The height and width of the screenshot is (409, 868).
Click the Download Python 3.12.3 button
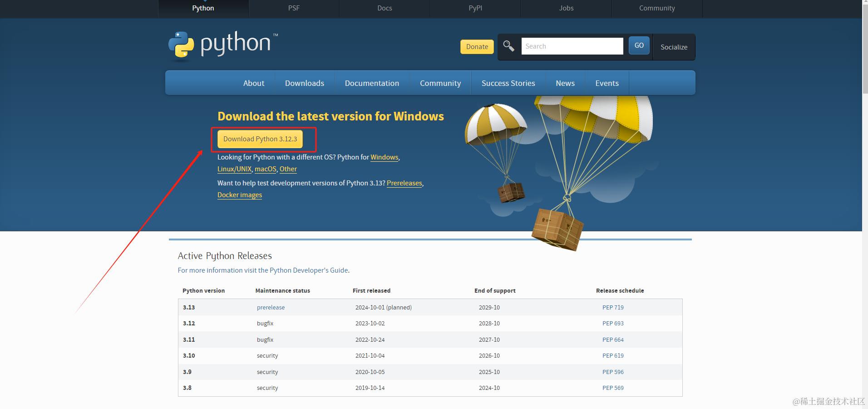(x=260, y=139)
